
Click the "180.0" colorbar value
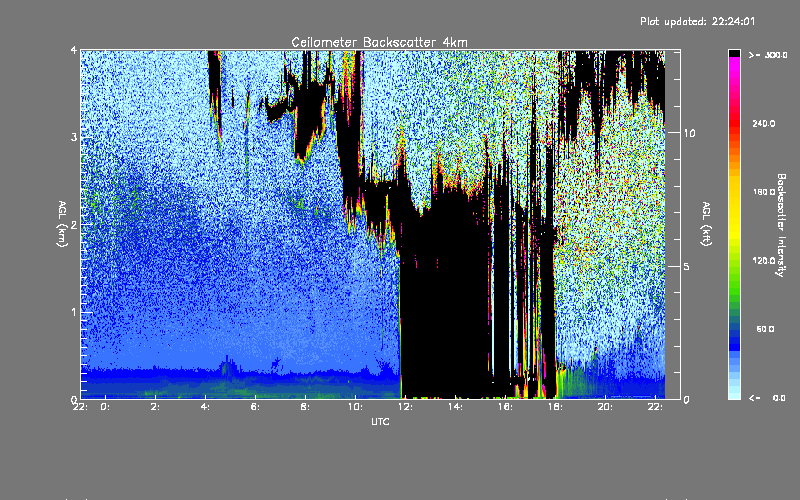tap(764, 192)
